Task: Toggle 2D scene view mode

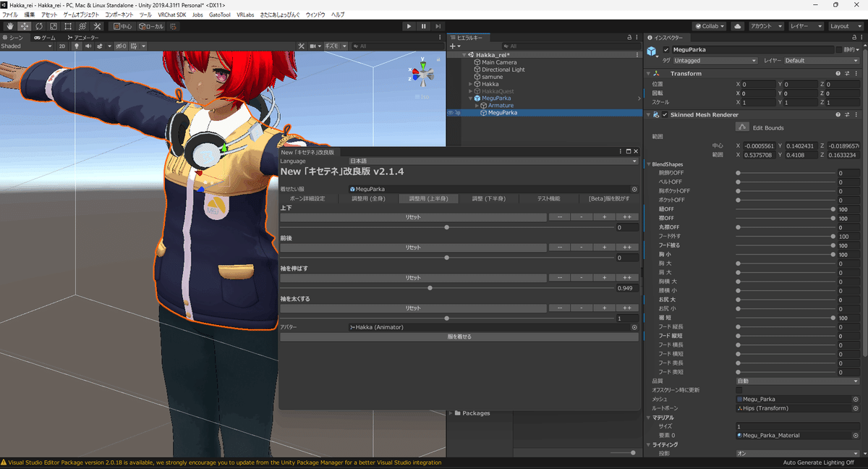Action: point(62,46)
